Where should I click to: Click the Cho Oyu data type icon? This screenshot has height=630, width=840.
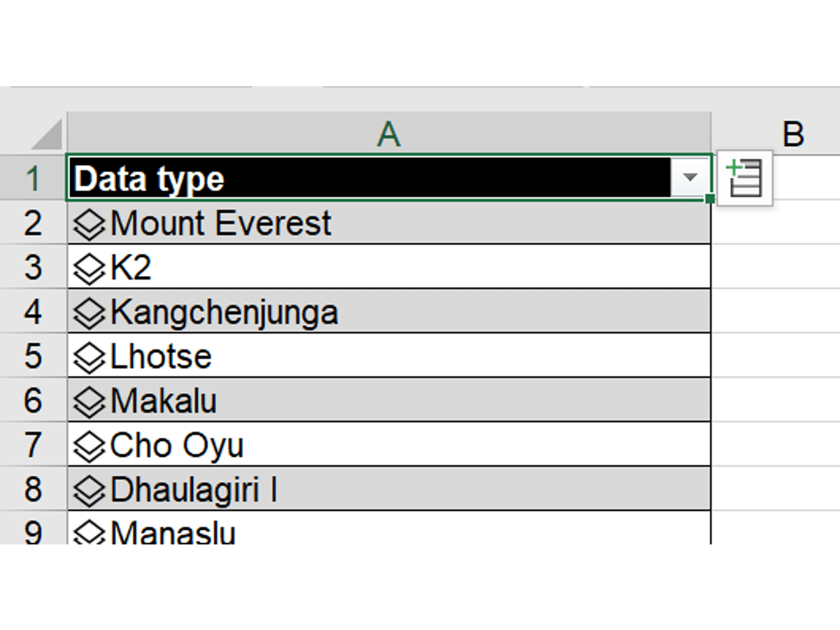coord(89,446)
